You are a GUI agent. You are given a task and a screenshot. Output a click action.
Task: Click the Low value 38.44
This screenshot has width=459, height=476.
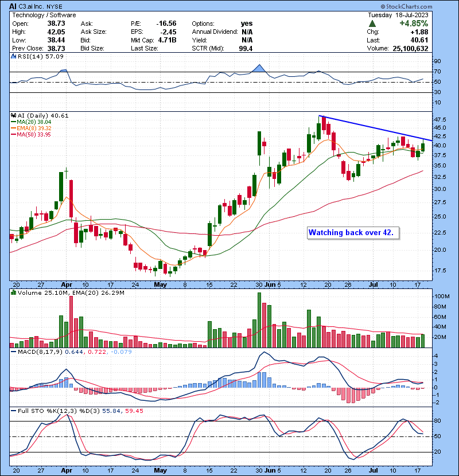[56, 40]
